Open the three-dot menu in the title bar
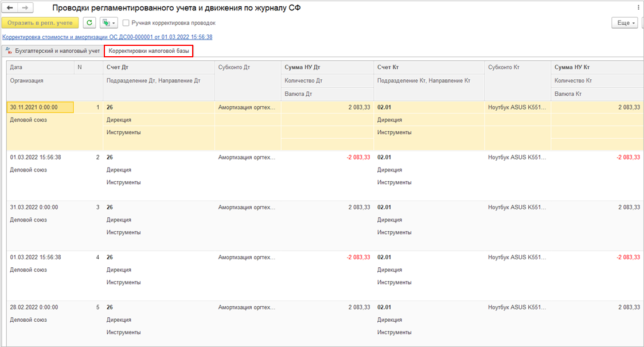Screen dimensions: 644x347 (638, 8)
